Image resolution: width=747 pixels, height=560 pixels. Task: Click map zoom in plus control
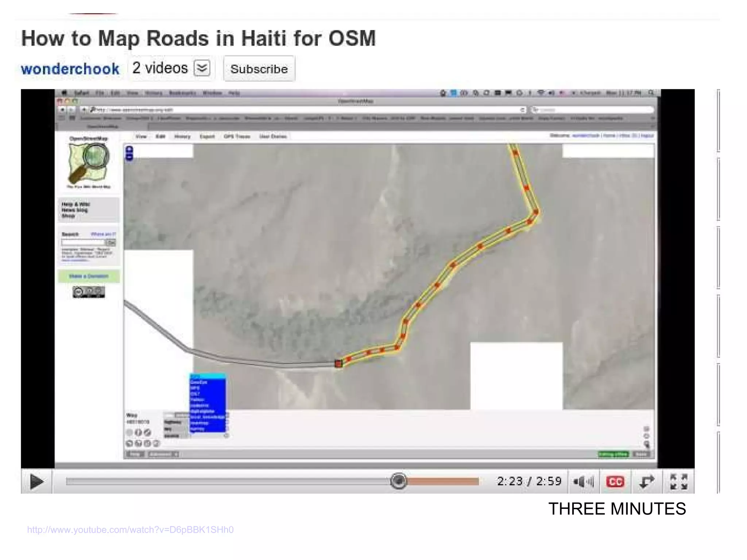[129, 149]
